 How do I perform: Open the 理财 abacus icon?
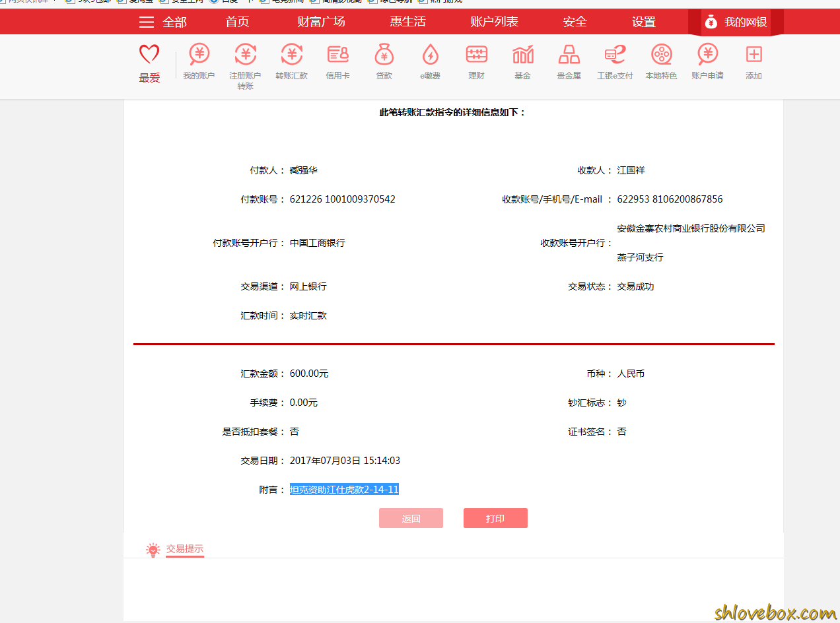point(476,54)
